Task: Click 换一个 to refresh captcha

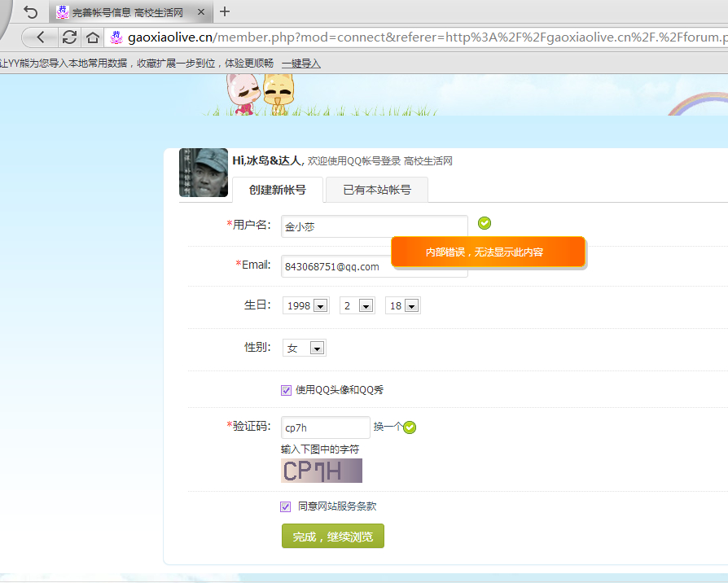Action: tap(388, 426)
